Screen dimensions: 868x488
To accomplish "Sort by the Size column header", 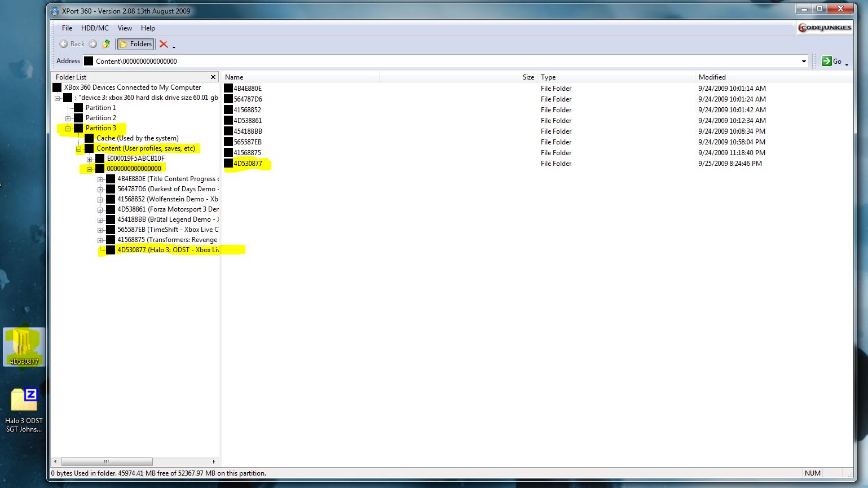I will (458, 77).
